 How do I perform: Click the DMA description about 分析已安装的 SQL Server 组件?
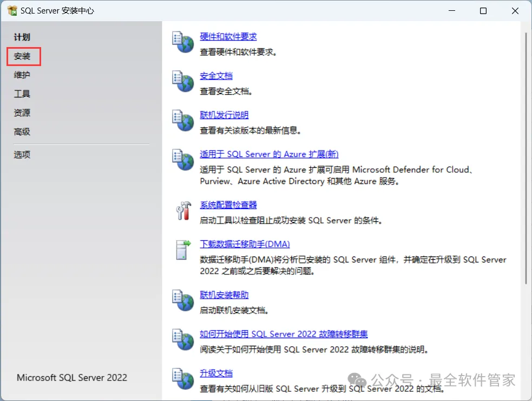(353, 265)
